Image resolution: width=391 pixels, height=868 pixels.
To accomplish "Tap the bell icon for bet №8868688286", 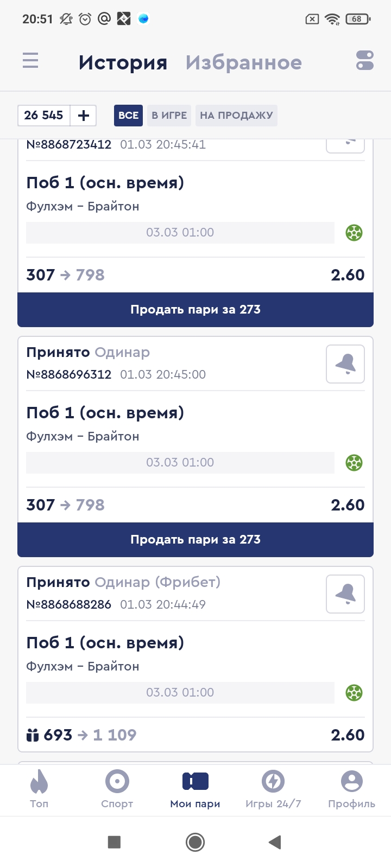I will 345,594.
